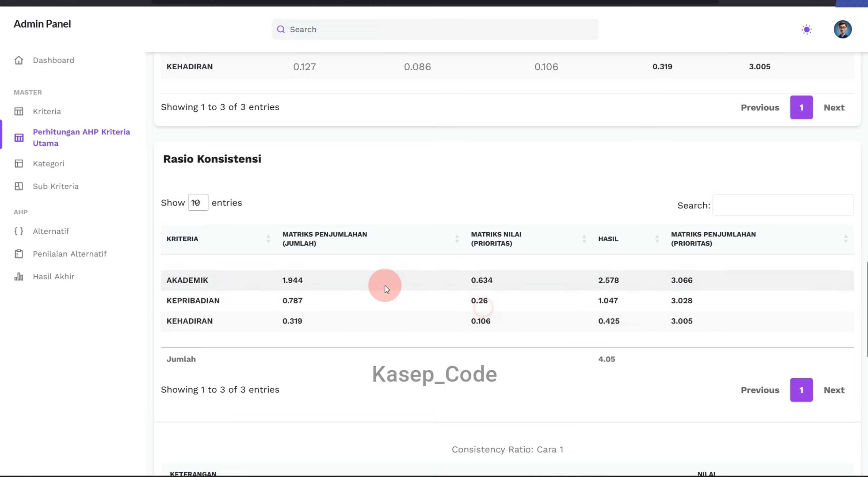Click Next in the upper table pagination
This screenshot has height=477, width=868.
click(x=834, y=107)
